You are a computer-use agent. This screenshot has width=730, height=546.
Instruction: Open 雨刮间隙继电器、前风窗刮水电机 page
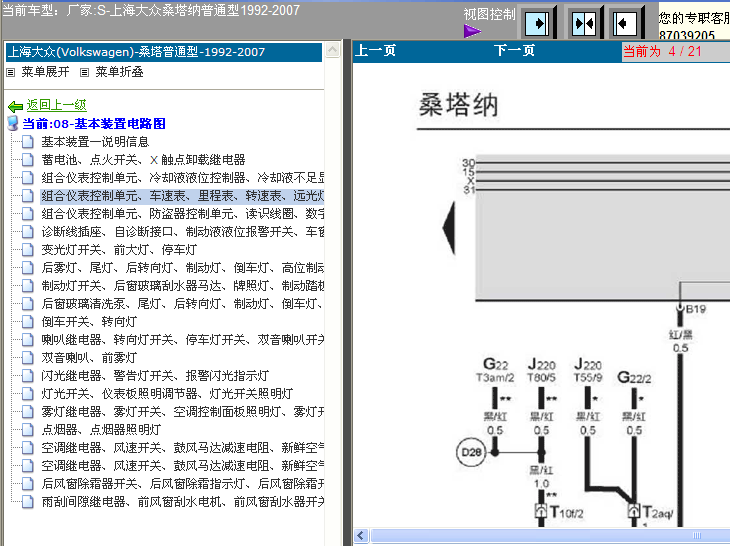(182, 501)
